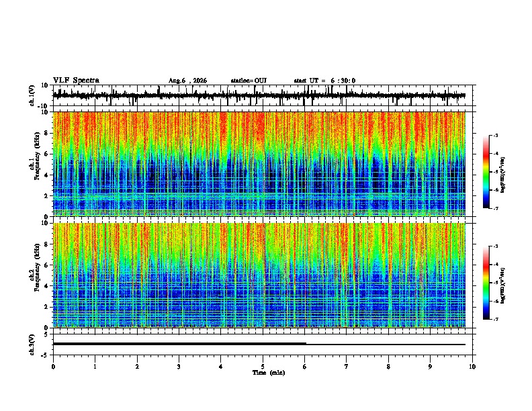
Task: Click the ch.1 "Frequency (kHz)" axis label
Action: 37,156
